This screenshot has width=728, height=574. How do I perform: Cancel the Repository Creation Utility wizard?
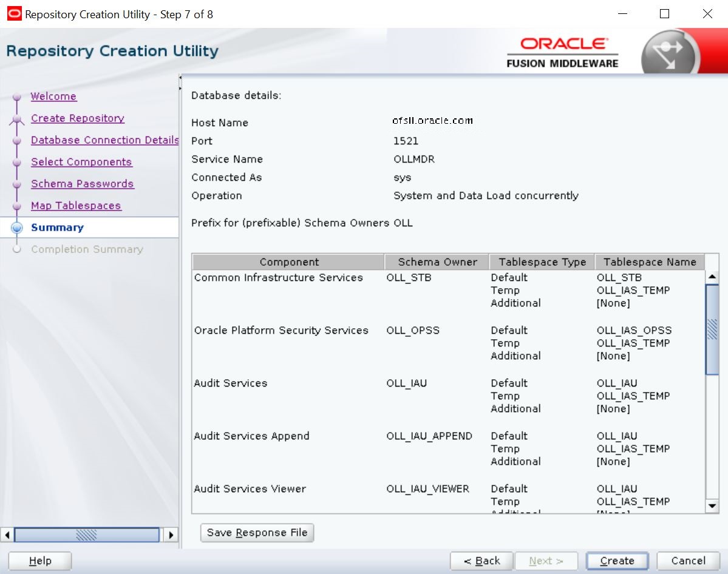(688, 561)
